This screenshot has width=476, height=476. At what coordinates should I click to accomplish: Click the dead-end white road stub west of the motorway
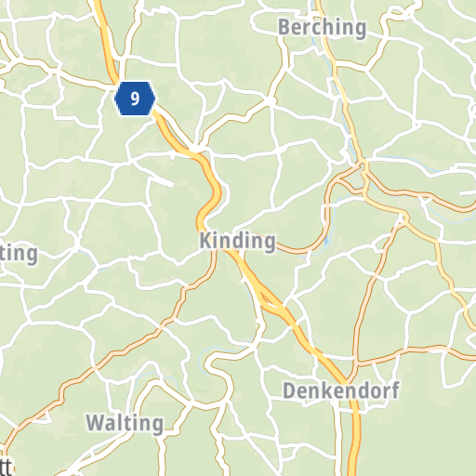[161, 181]
